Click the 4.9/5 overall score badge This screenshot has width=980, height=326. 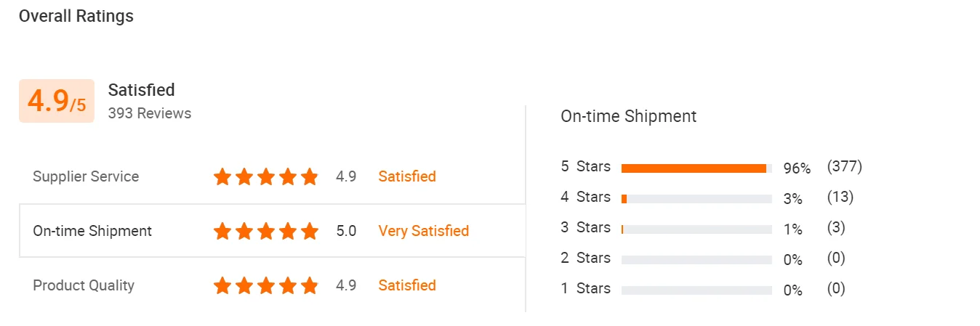click(x=57, y=101)
